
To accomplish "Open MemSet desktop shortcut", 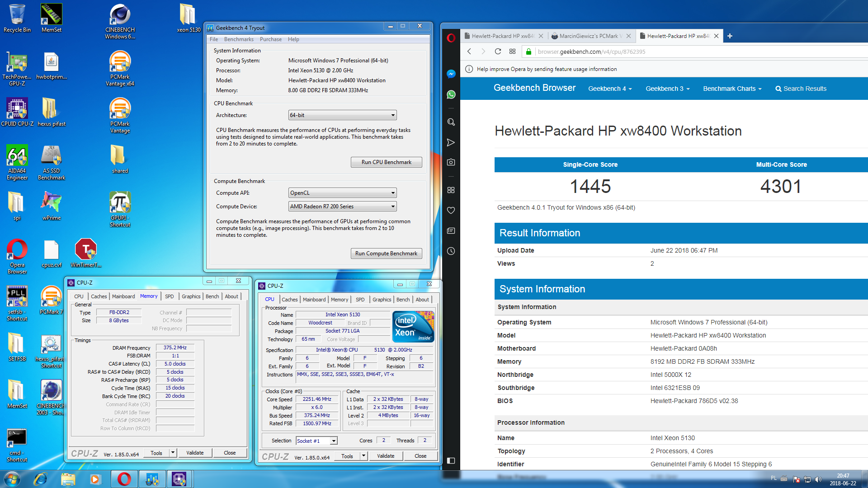I will tap(52, 18).
